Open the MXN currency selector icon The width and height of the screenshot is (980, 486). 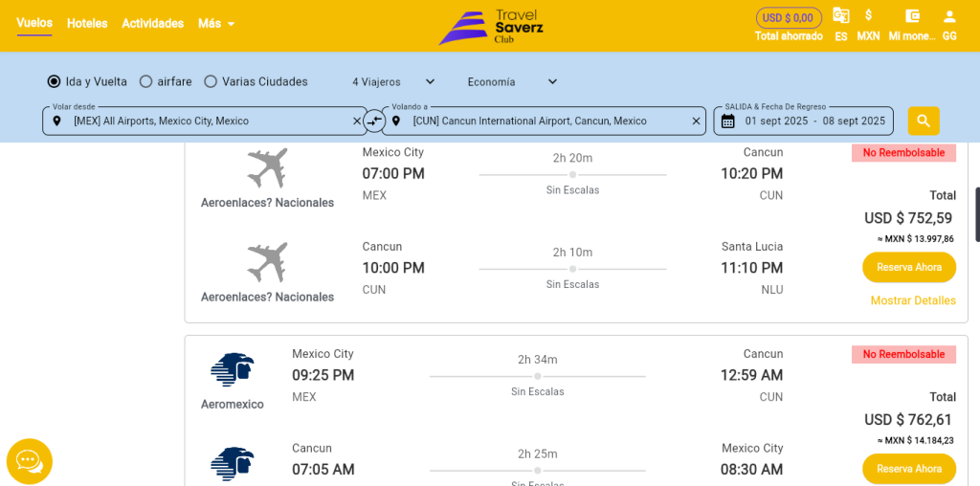click(868, 16)
